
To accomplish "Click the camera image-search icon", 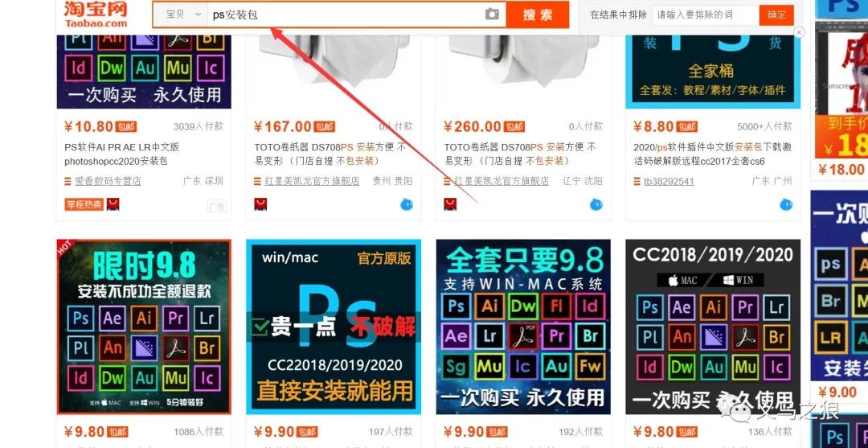I will coord(492,14).
